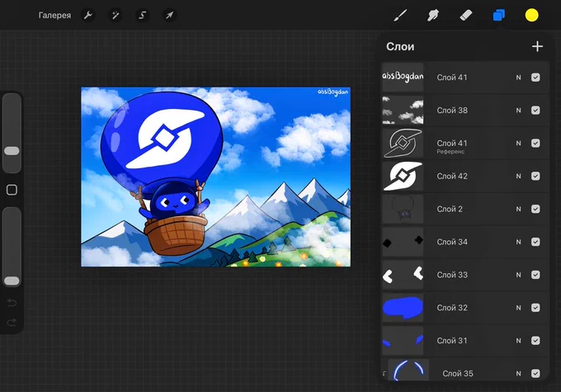Click the brush size slider handle
Screen dimensions: 561x392
[12, 151]
